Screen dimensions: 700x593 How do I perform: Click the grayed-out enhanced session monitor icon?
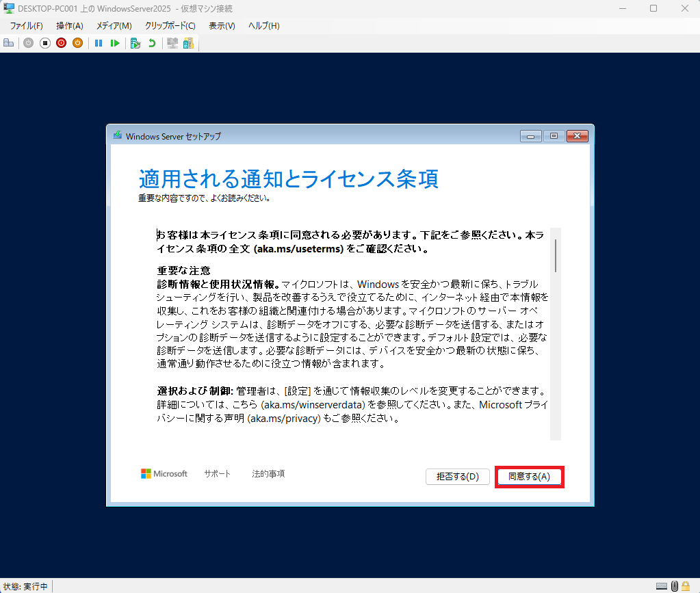[172, 43]
